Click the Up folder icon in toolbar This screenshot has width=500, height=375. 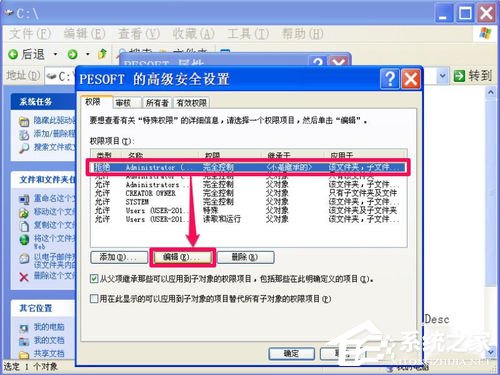point(103,54)
